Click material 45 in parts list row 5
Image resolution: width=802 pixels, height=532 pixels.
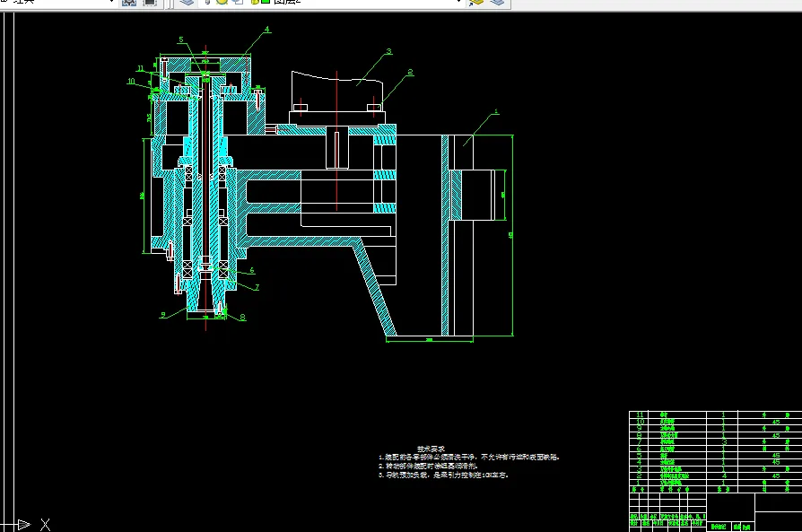click(776, 455)
